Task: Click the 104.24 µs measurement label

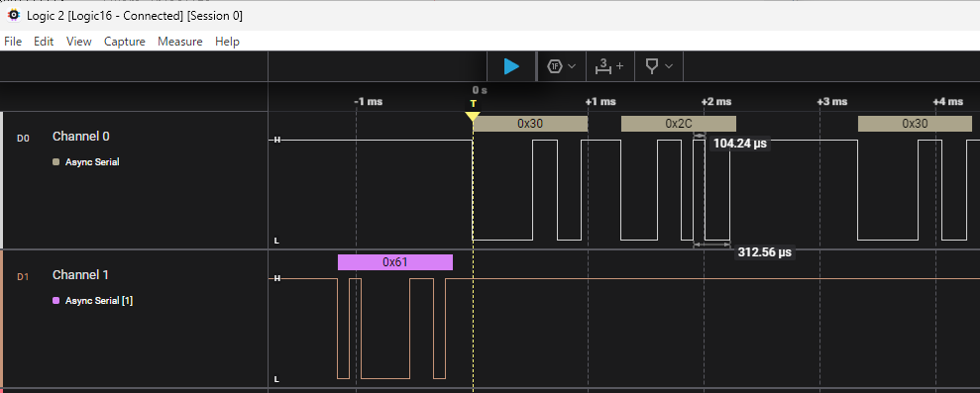Action: click(x=740, y=144)
